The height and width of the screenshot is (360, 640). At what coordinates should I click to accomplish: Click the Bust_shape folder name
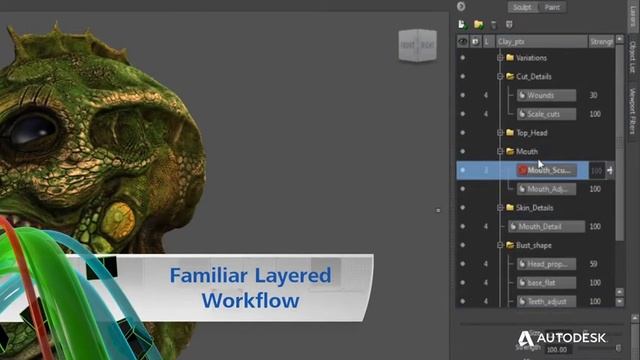click(x=534, y=245)
